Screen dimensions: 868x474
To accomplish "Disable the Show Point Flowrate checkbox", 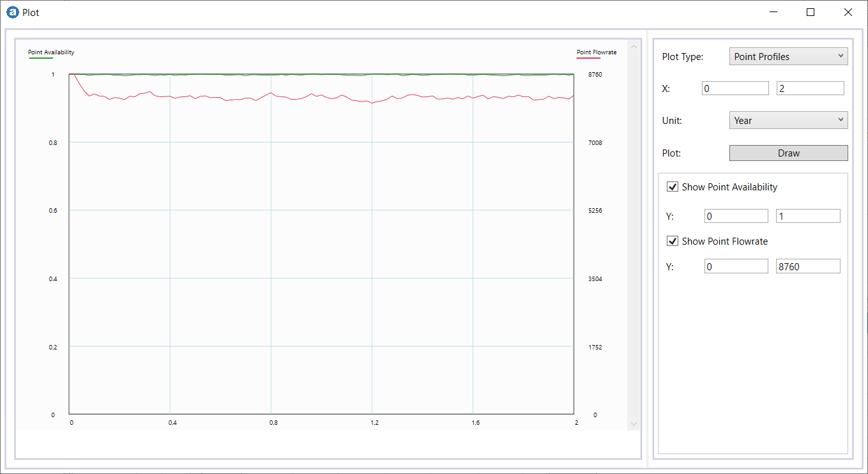I will pos(673,241).
